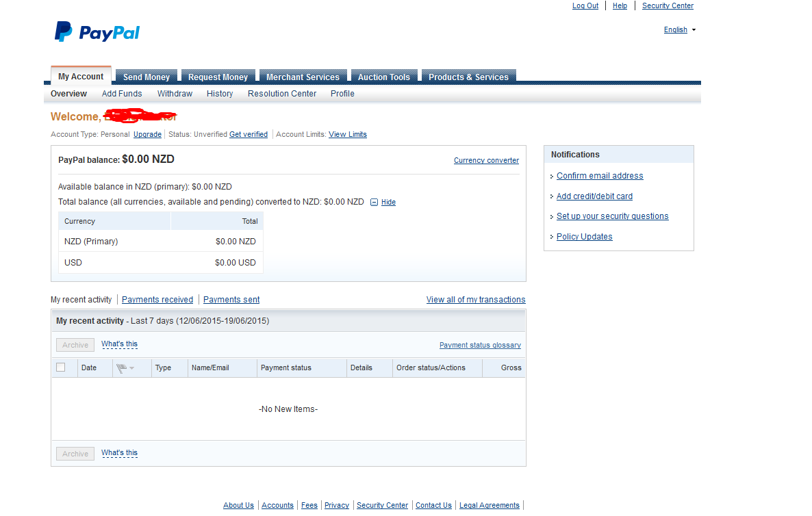
Task: Open Legal Agreements footer link
Action: [490, 506]
